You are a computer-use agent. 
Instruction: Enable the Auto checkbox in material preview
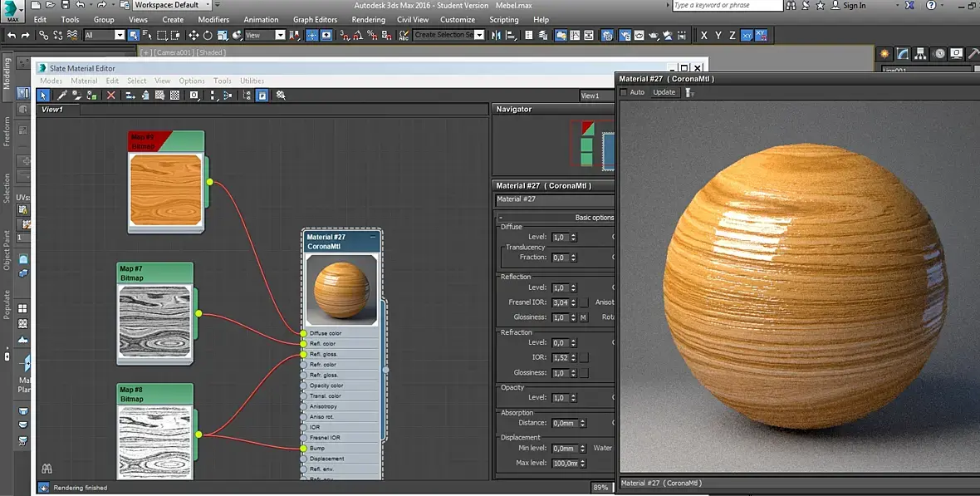pyautogui.click(x=625, y=92)
